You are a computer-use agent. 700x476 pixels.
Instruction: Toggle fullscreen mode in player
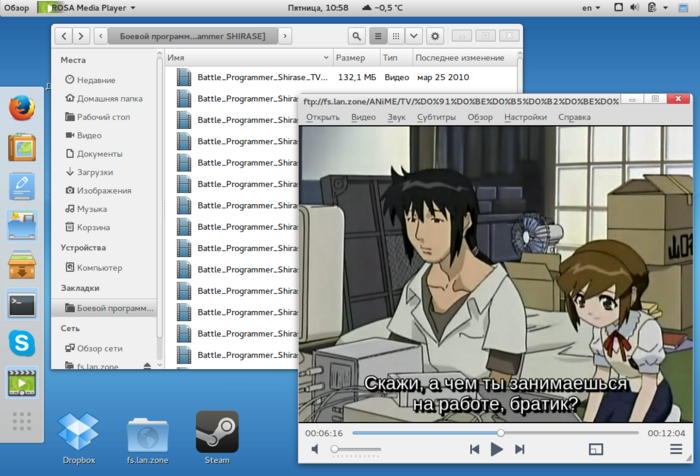pyautogui.click(x=596, y=449)
